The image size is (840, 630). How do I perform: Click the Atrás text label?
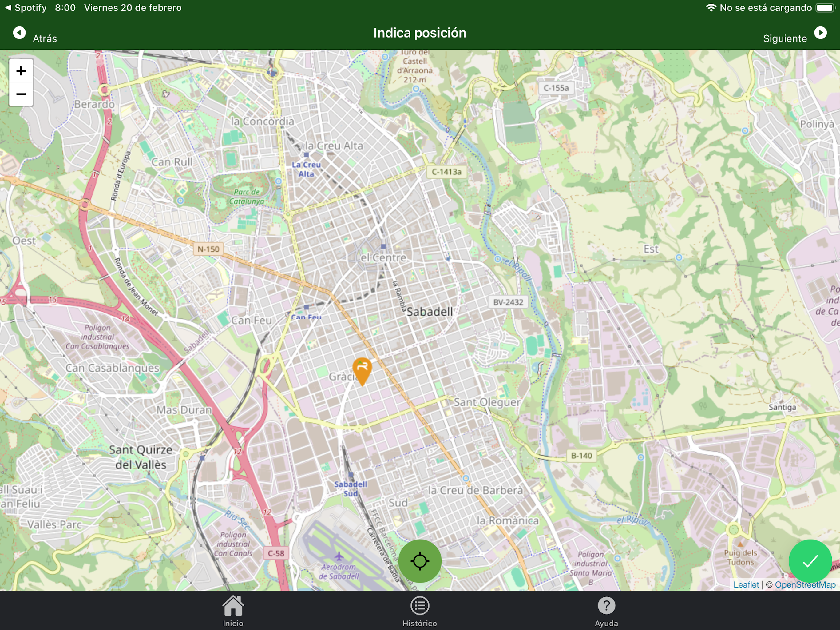point(45,38)
